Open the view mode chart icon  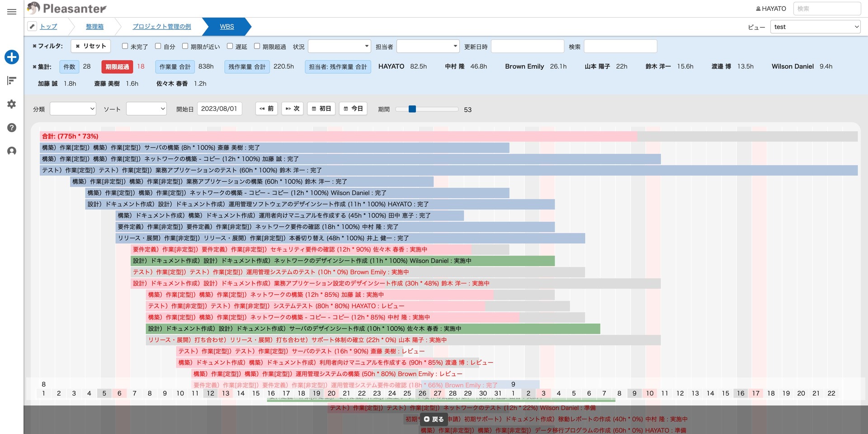[x=12, y=81]
